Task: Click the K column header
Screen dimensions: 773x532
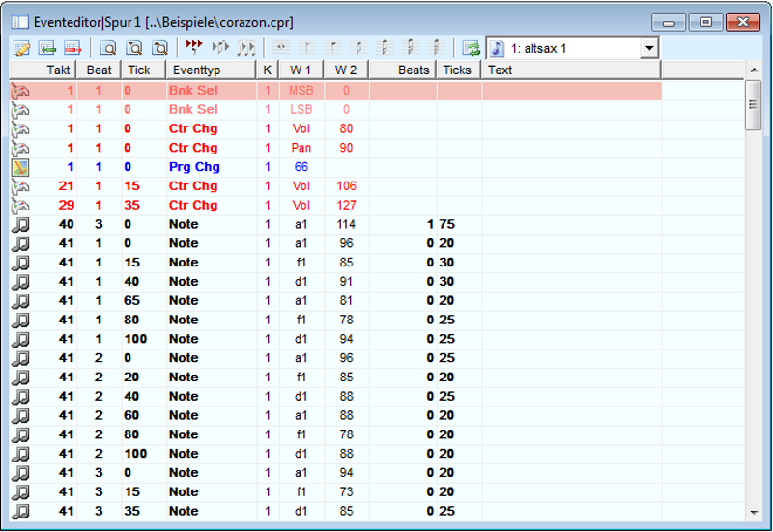Action: tap(268, 70)
